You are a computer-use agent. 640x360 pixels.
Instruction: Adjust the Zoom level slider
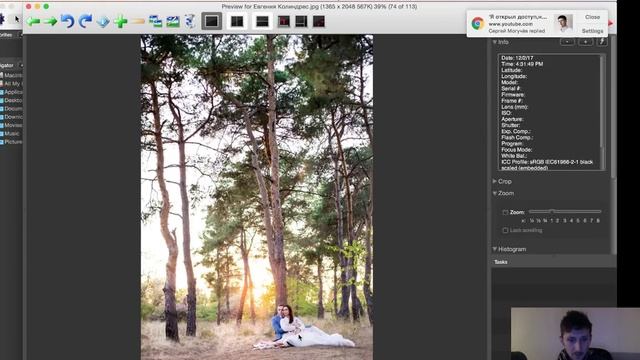[x=565, y=211]
